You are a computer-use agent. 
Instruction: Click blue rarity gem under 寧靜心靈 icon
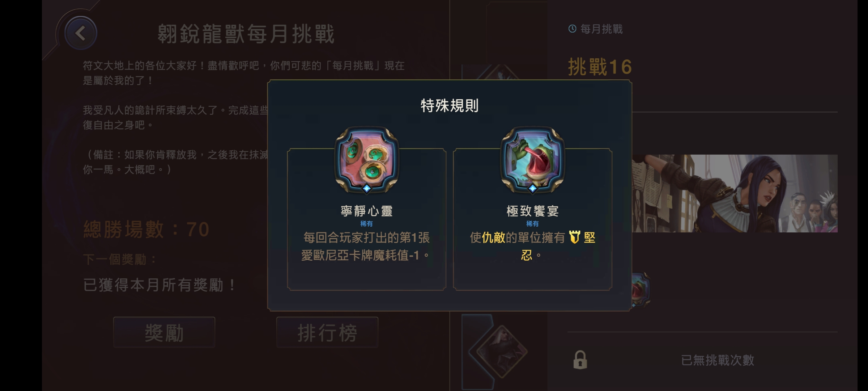pos(367,189)
